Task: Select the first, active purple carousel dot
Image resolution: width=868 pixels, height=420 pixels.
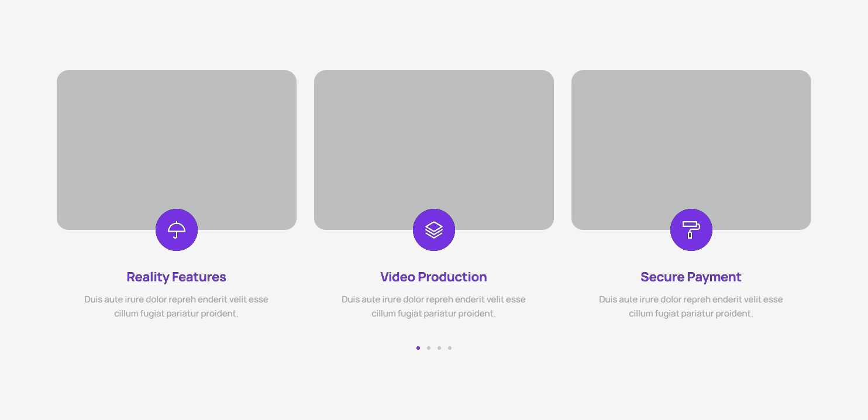Action: [418, 348]
